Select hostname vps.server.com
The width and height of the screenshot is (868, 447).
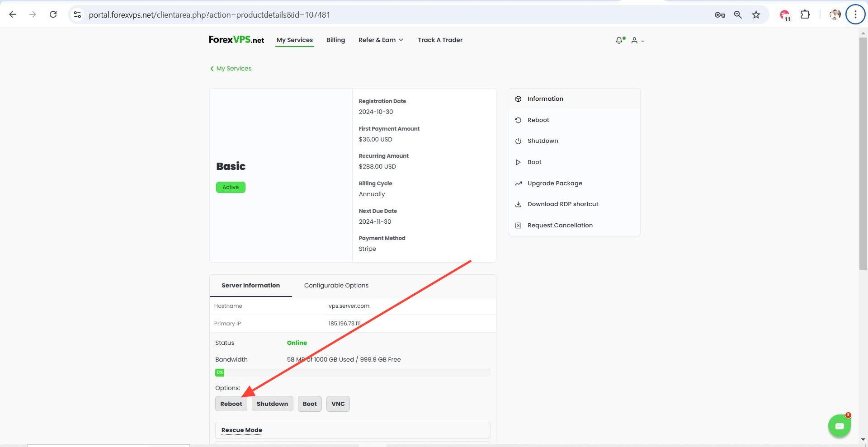pyautogui.click(x=349, y=306)
